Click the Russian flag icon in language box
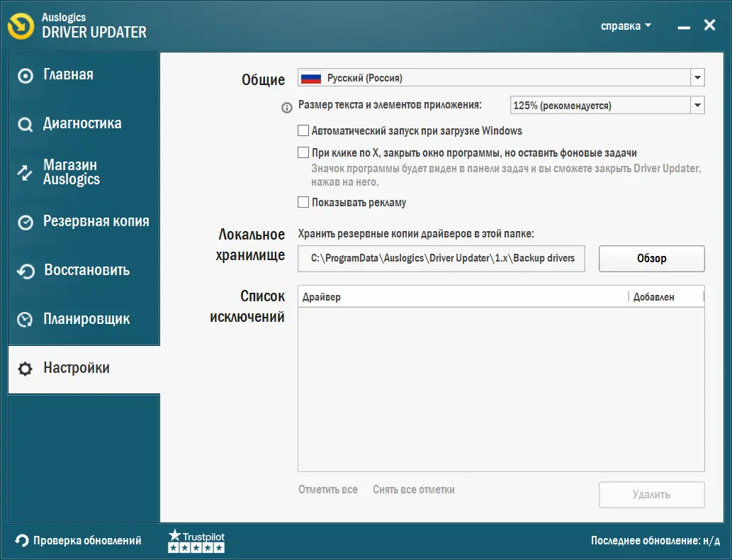Screen dimensions: 732x560 [311, 78]
